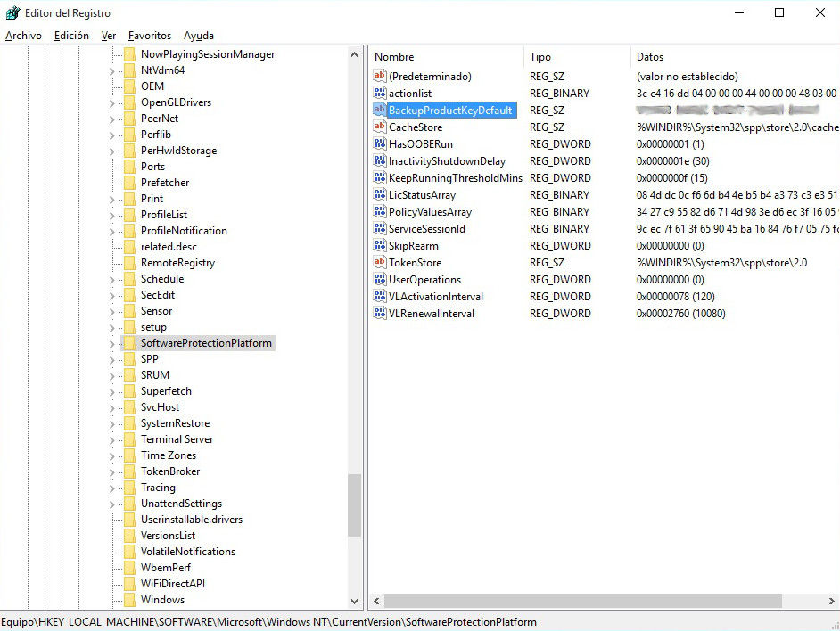Expand the ProfileList key
The image size is (840, 631).
[111, 216]
